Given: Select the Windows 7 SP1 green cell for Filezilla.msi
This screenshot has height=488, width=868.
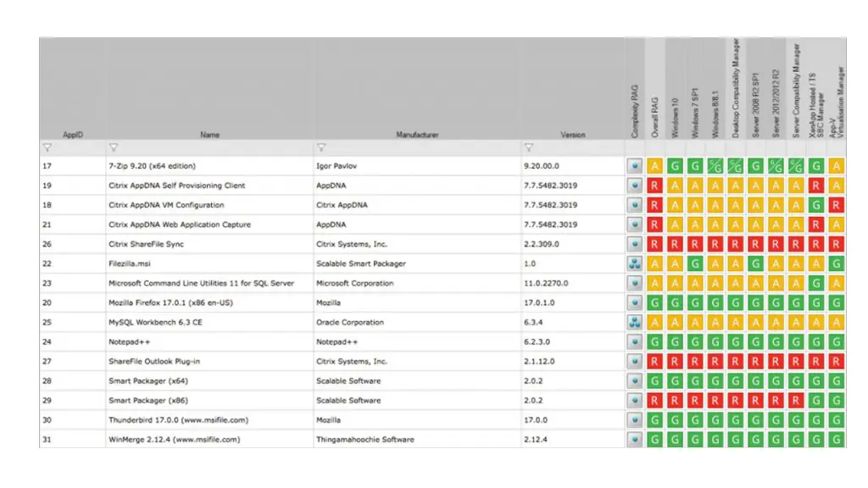Looking at the screenshot, I should pyautogui.click(x=695, y=263).
